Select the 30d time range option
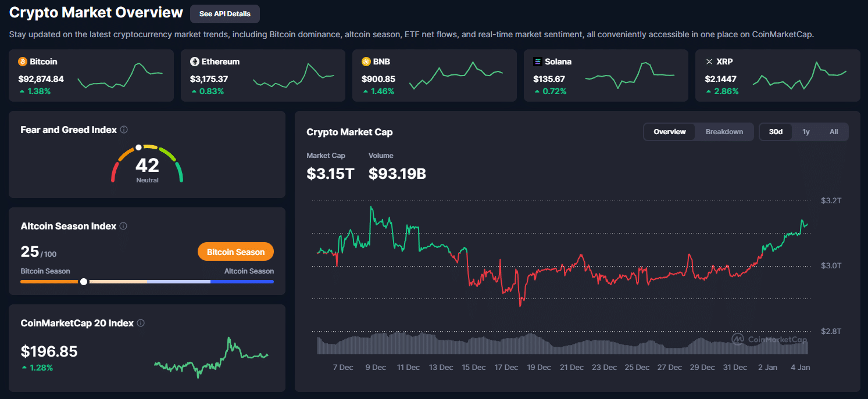 click(776, 132)
